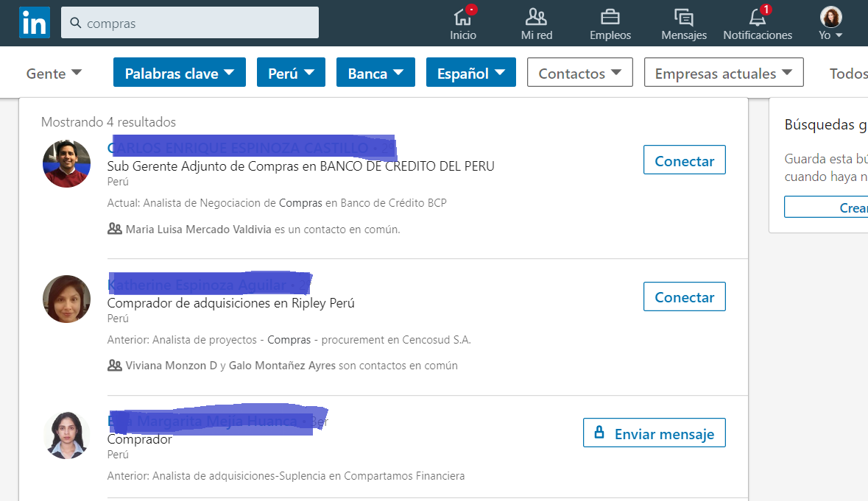Open the Yo profile avatar menu

click(831, 18)
